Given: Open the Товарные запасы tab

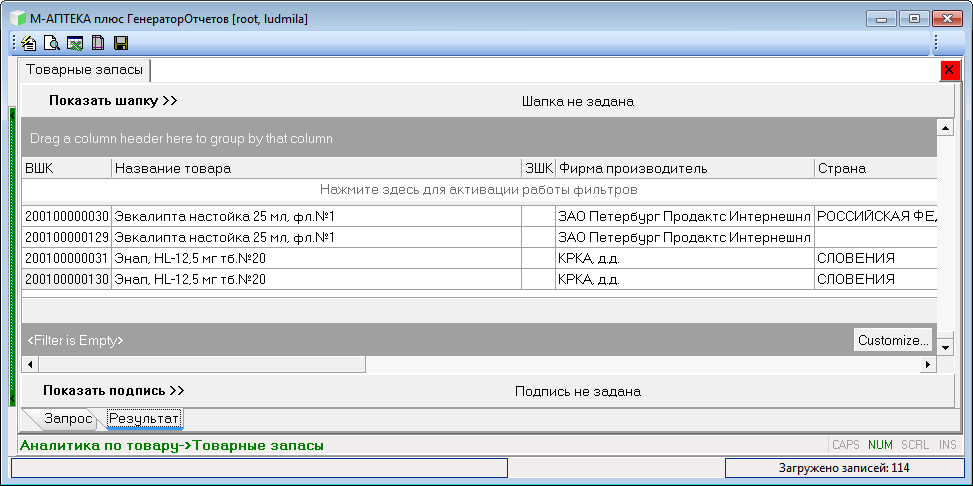Looking at the screenshot, I should (85, 70).
